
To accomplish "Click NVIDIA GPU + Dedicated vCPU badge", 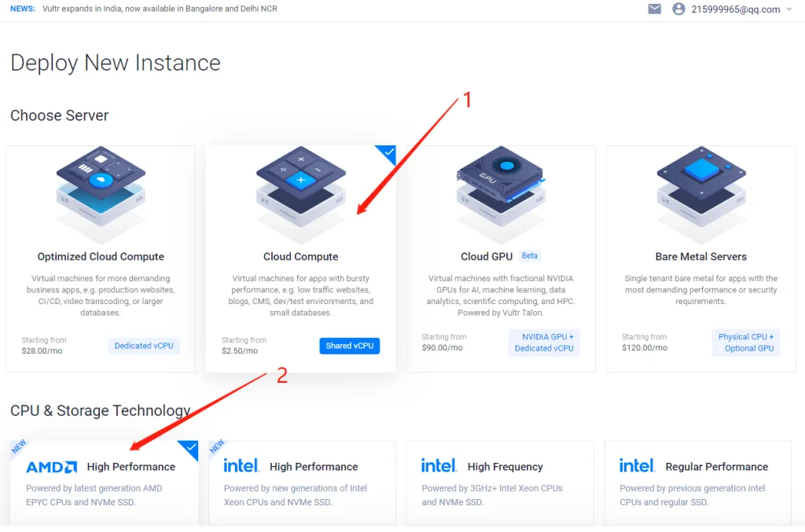I will click(x=544, y=342).
